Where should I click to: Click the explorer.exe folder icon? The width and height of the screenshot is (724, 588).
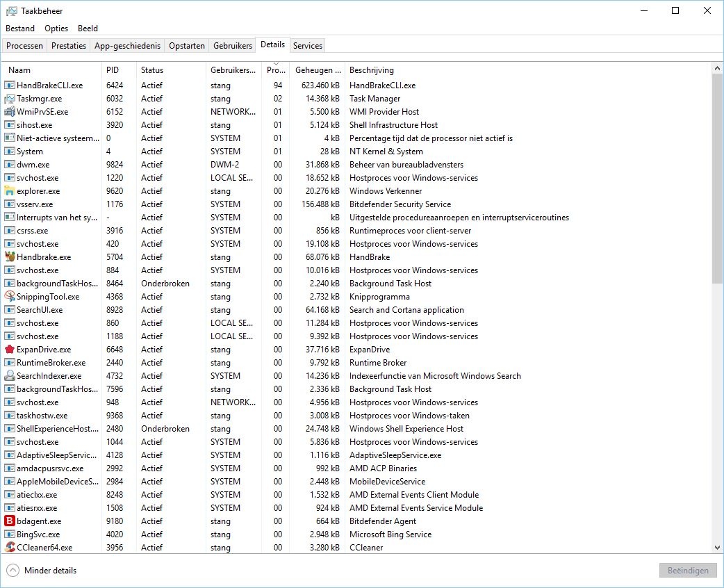tap(9, 190)
